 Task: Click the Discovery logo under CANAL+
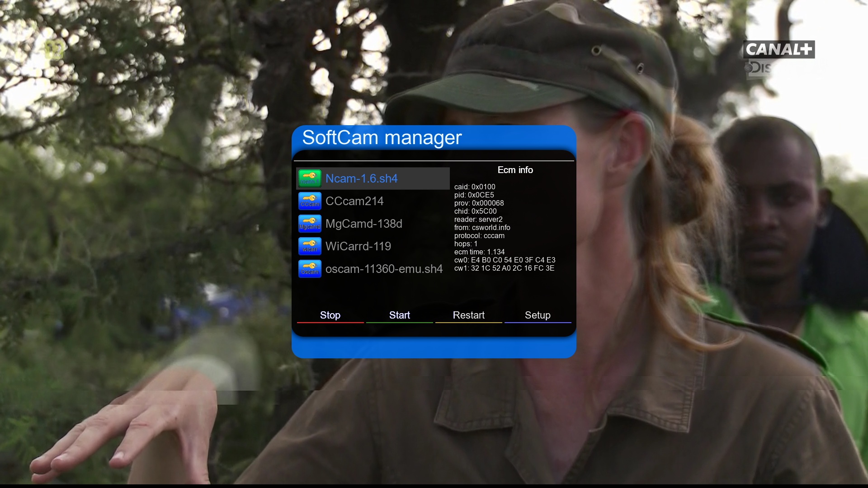(758, 68)
